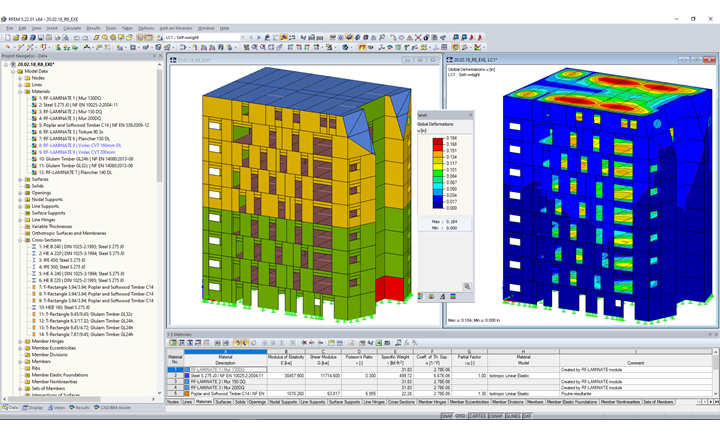Click the Save disk icon

tap(41, 37)
